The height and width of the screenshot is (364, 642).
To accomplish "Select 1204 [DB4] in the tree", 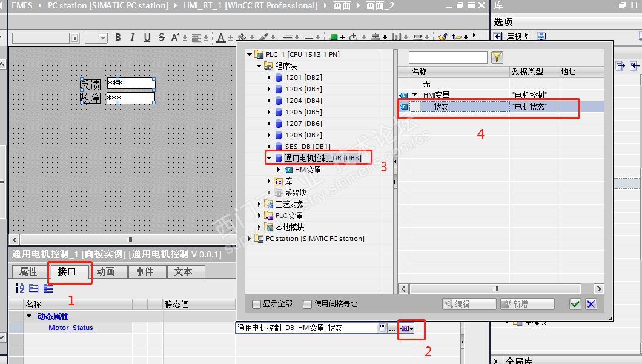I will point(303,101).
